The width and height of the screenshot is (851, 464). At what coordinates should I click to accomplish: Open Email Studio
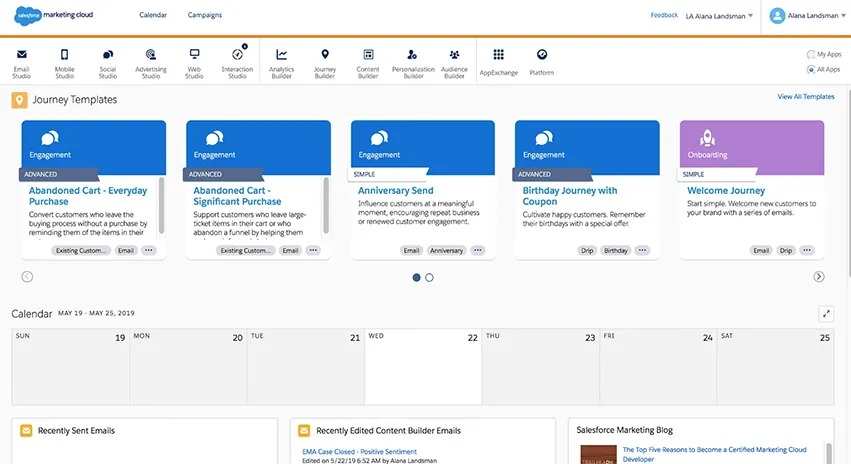[x=22, y=63]
